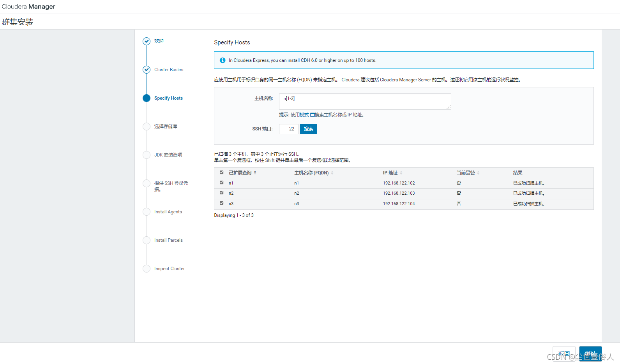620x364 pixels.
Task: Open the 模式 hint link
Action: (x=304, y=115)
